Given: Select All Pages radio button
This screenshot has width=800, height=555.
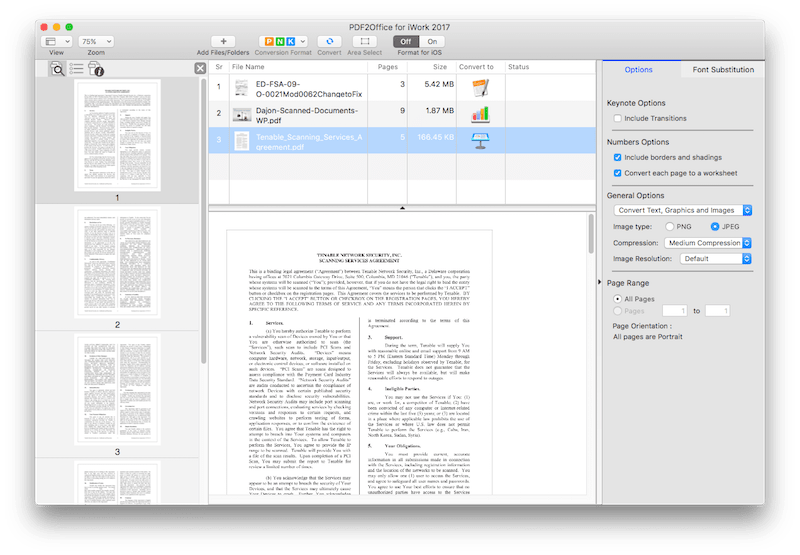Looking at the screenshot, I should point(617,299).
